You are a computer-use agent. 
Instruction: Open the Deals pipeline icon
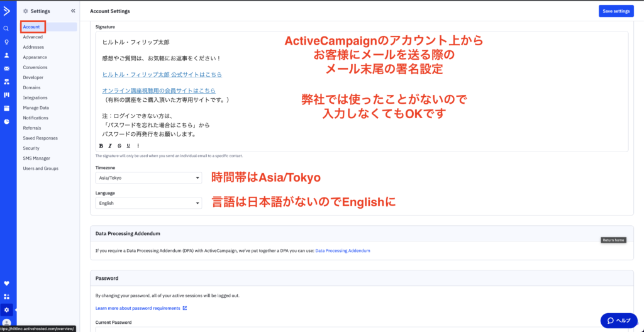(6, 95)
